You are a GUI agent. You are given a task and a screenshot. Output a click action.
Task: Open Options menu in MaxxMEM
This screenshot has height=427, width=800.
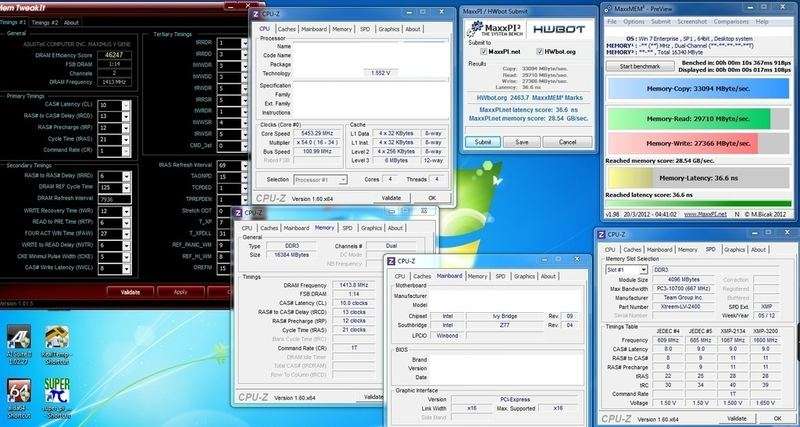point(634,22)
